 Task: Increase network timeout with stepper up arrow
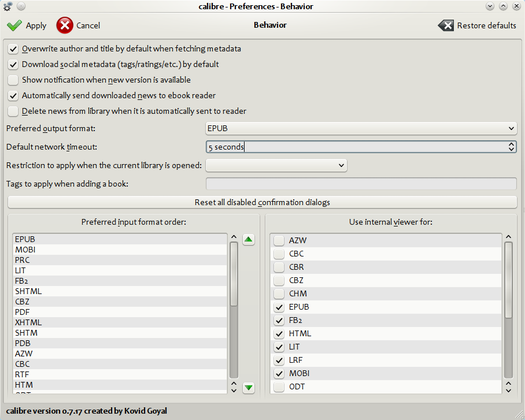click(x=511, y=144)
